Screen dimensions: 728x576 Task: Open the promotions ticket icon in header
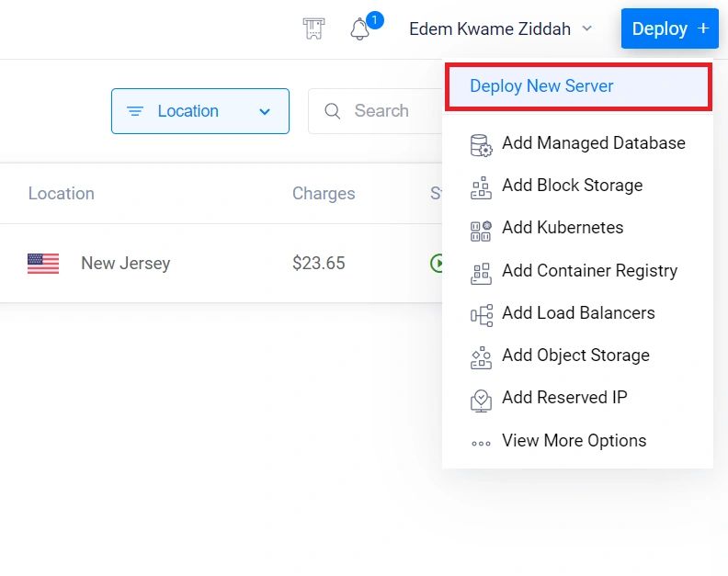(313, 28)
